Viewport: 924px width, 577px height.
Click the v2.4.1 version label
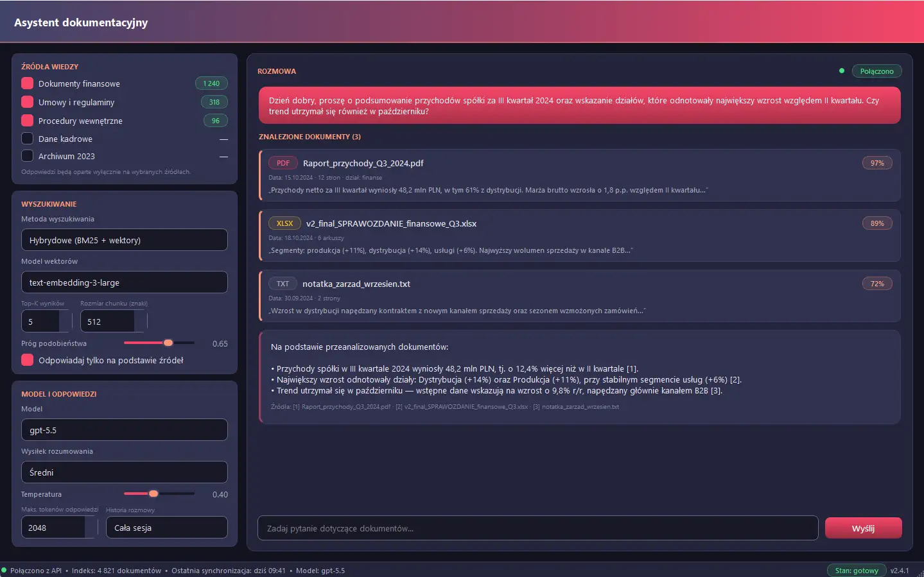pos(900,571)
